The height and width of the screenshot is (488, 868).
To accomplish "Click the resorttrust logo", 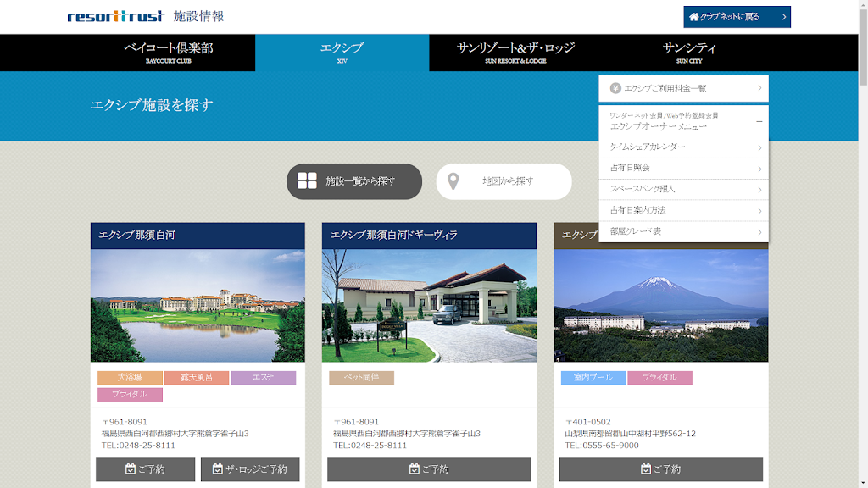I will click(115, 16).
